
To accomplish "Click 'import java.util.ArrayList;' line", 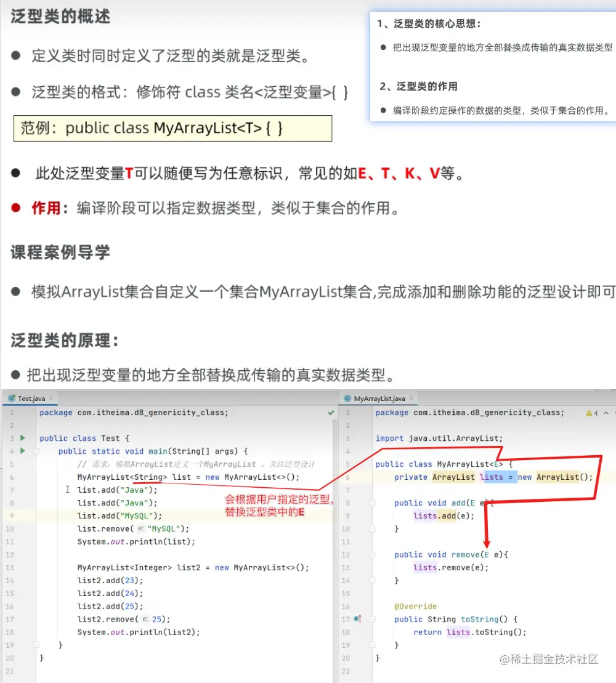I will (x=439, y=438).
